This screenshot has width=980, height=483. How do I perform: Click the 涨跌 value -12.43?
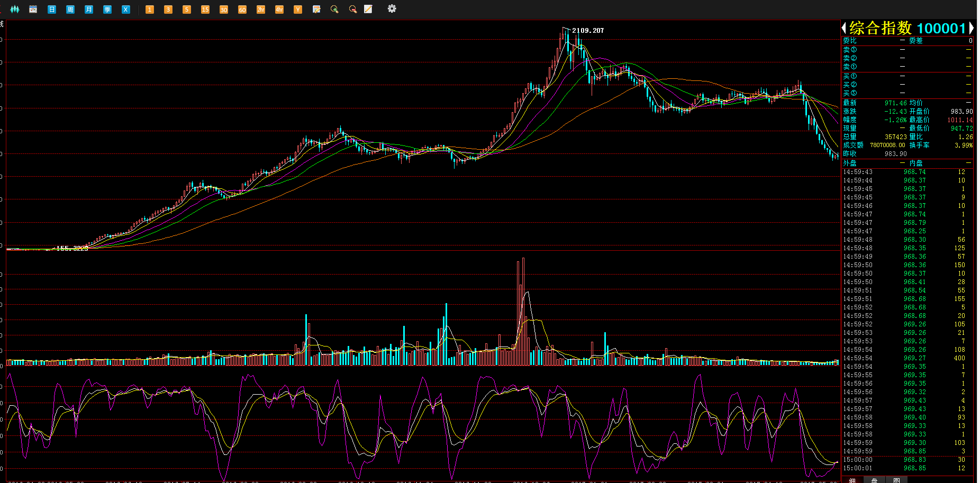895,112
